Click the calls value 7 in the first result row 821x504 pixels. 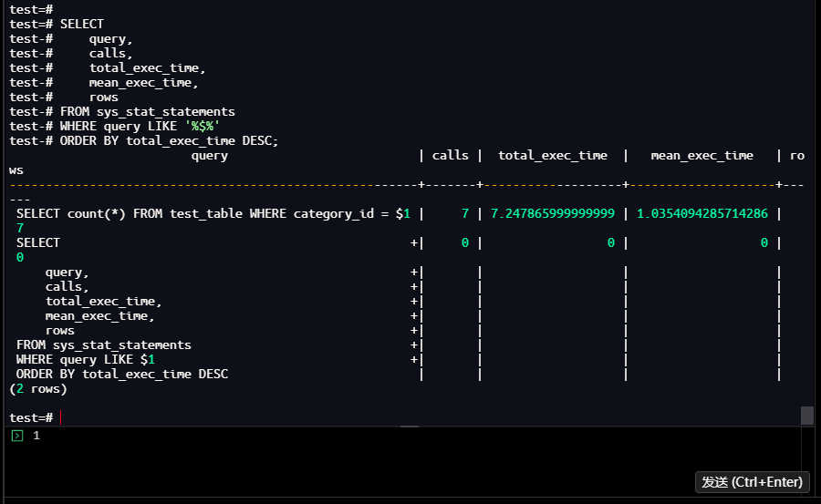(465, 213)
